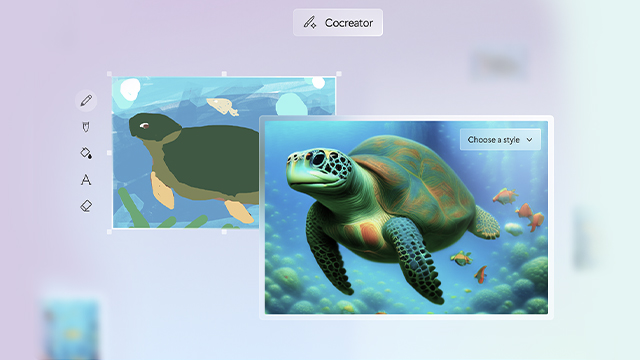This screenshot has width=640, height=360.
Task: Click the Cocreator button
Action: pyautogui.click(x=338, y=22)
